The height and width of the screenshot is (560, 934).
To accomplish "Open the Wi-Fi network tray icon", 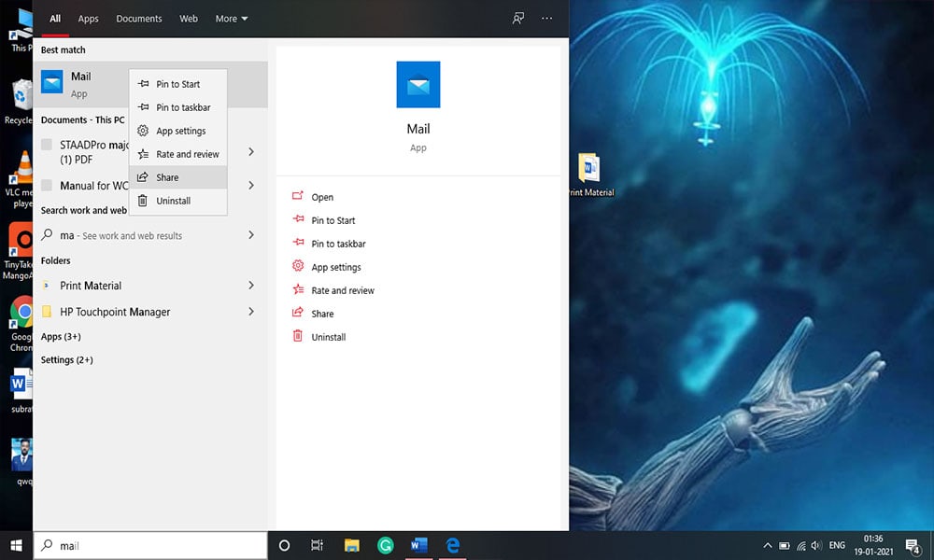I will pyautogui.click(x=801, y=546).
